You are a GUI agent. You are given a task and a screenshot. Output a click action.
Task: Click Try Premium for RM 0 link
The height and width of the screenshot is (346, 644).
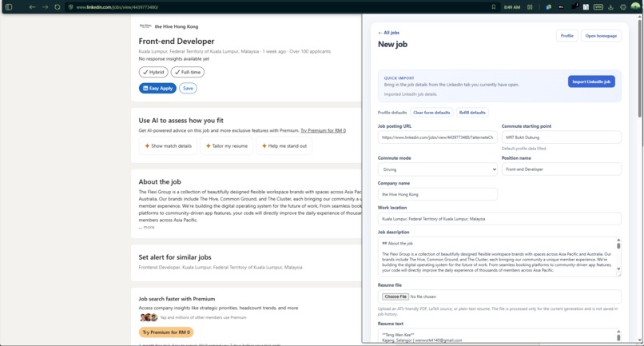tap(324, 131)
